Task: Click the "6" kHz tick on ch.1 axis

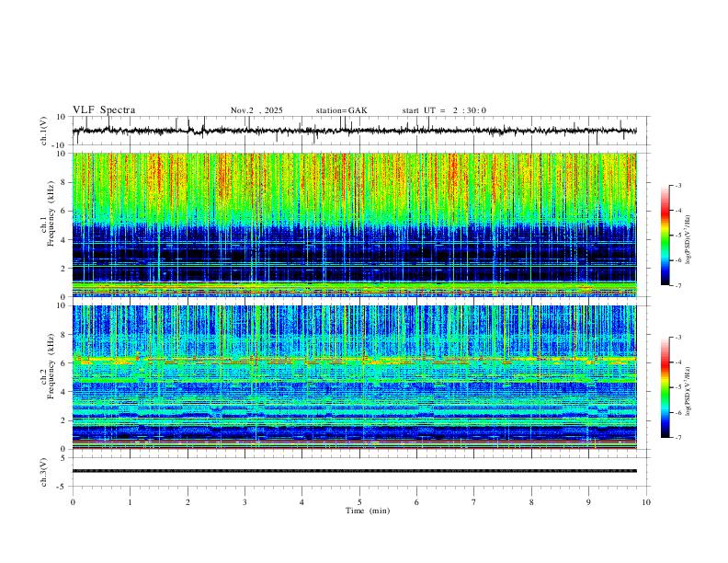Action: click(64, 211)
